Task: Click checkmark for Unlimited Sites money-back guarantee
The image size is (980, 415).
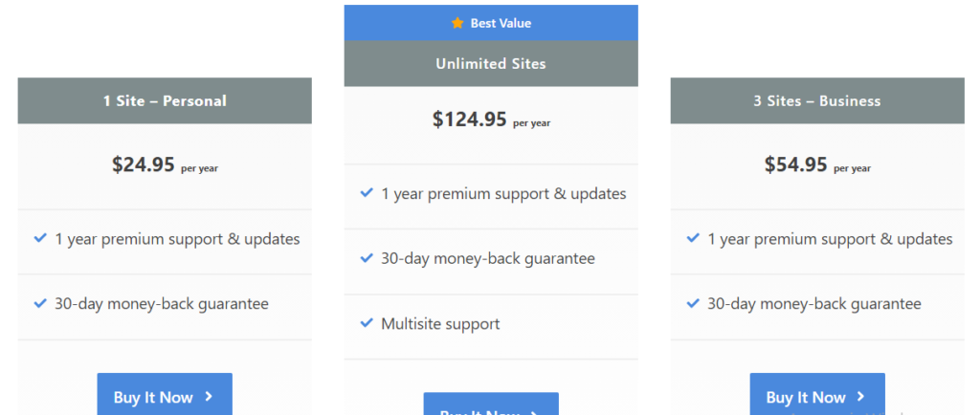Action: coord(367,258)
